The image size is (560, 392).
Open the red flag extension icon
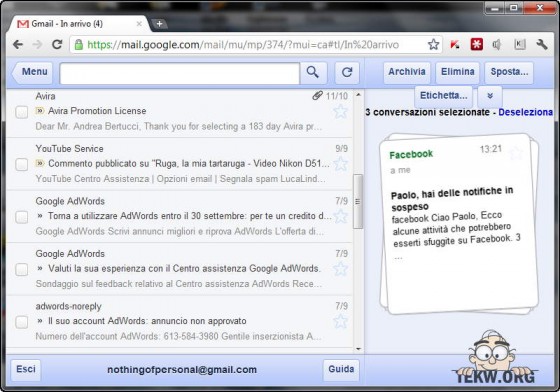click(455, 45)
